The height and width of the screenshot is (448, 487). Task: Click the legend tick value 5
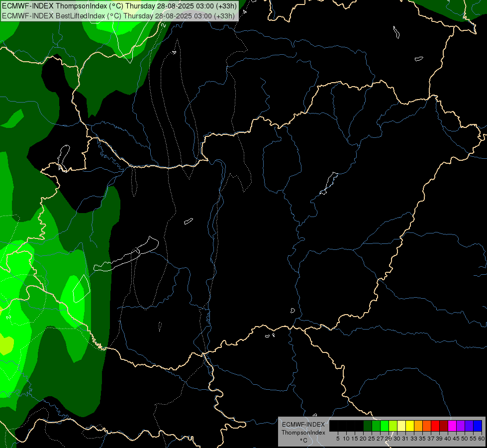point(338,439)
